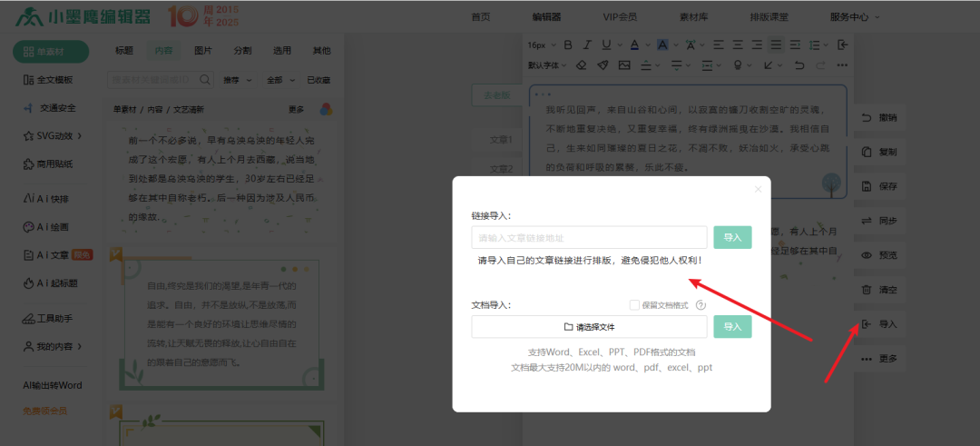Select the eraser clear-format tool
Viewport: 980px width, 446px height.
click(582, 64)
